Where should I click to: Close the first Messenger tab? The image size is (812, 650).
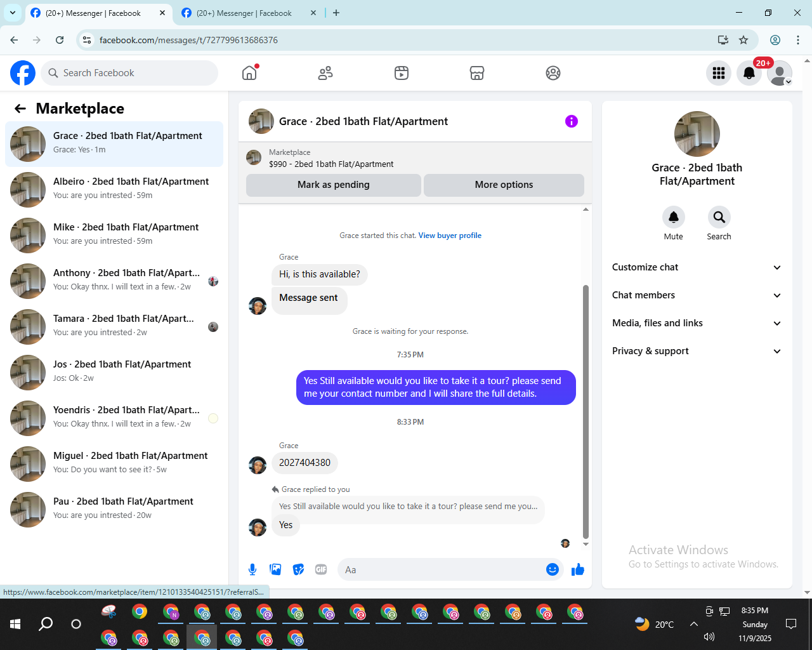[x=162, y=13]
